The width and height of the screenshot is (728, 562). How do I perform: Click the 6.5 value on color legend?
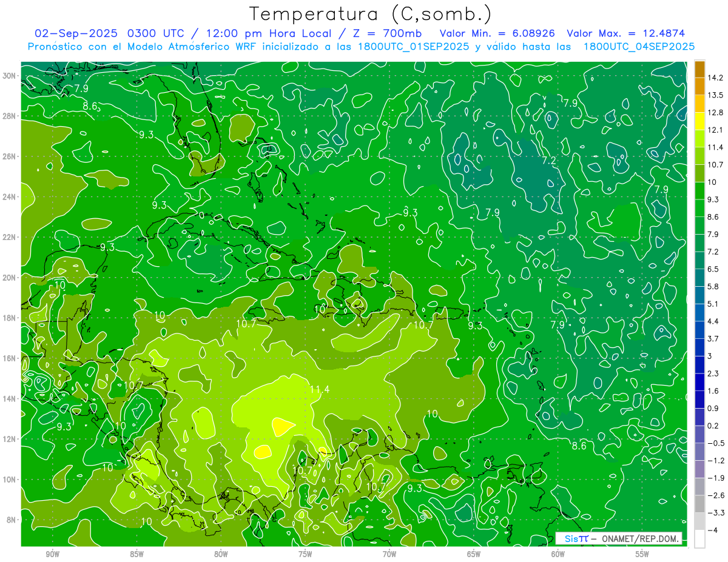point(713,269)
